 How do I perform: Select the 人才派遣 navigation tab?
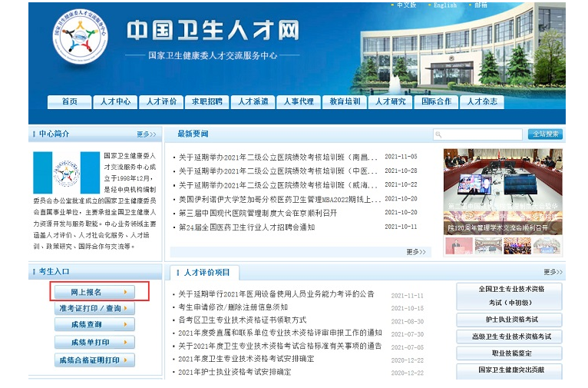[x=253, y=101]
